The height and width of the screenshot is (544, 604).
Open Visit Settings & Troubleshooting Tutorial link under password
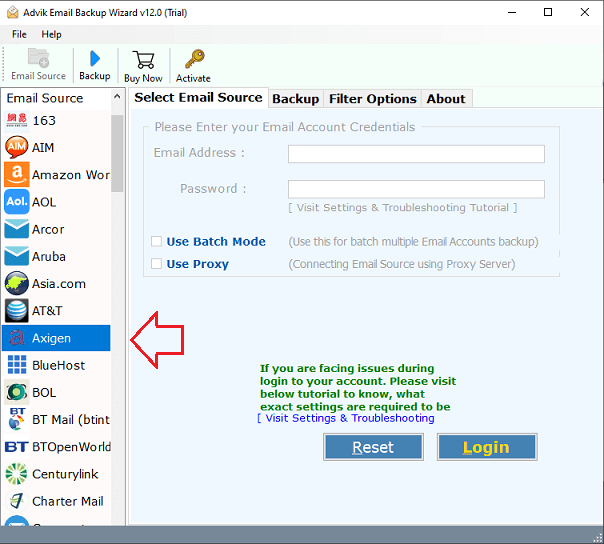[403, 208]
